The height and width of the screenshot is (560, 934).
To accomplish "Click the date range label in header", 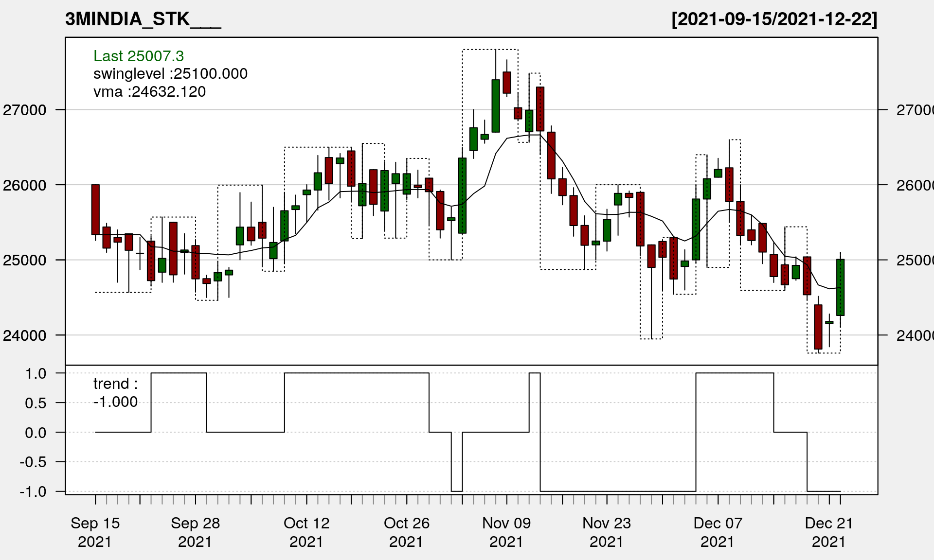I will tap(774, 19).
